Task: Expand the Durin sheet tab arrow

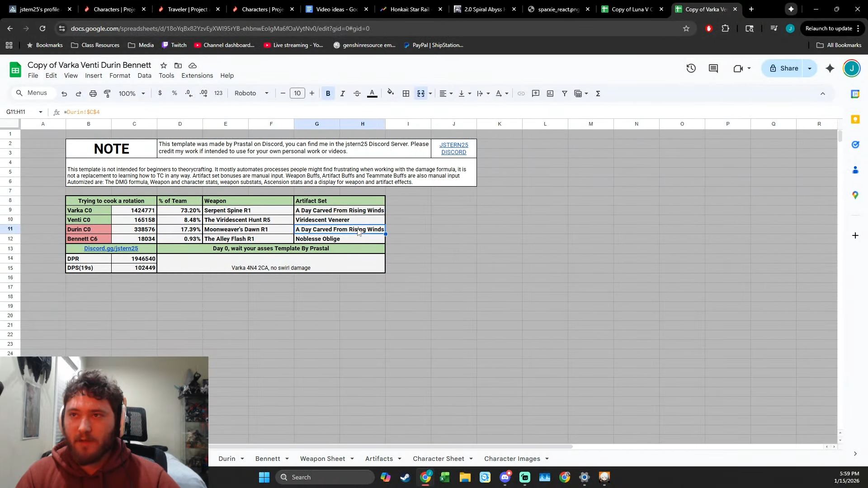Action: click(x=242, y=459)
